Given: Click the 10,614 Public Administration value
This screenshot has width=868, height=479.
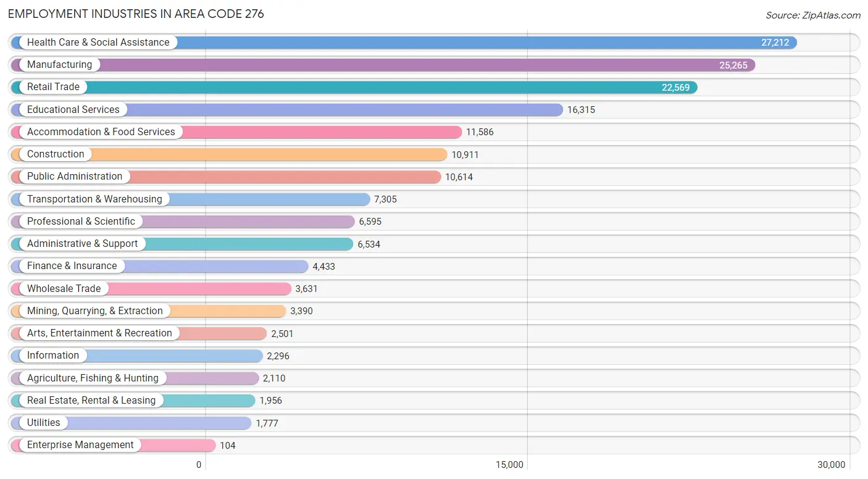Looking at the screenshot, I should 459,177.
